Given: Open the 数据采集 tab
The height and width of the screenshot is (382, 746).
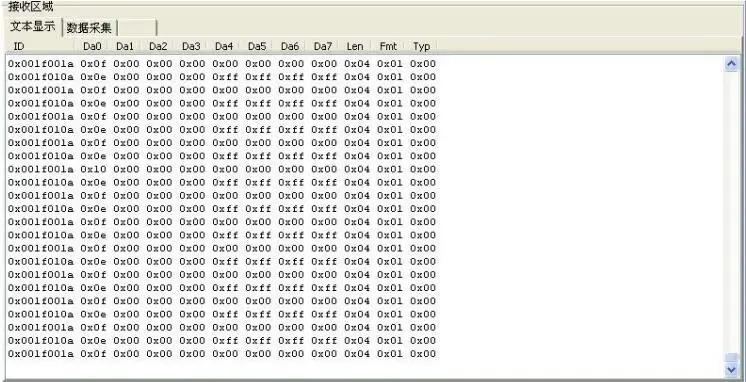Looking at the screenshot, I should (x=89, y=28).
